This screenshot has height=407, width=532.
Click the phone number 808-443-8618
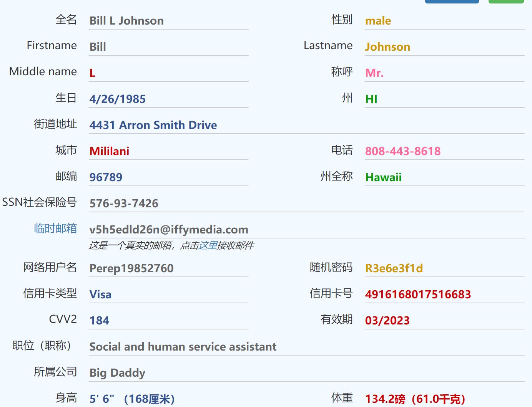pyautogui.click(x=402, y=151)
